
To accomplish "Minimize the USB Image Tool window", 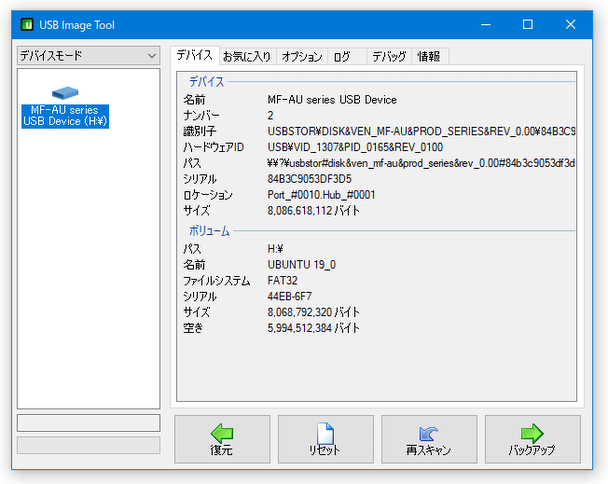I will [x=486, y=24].
